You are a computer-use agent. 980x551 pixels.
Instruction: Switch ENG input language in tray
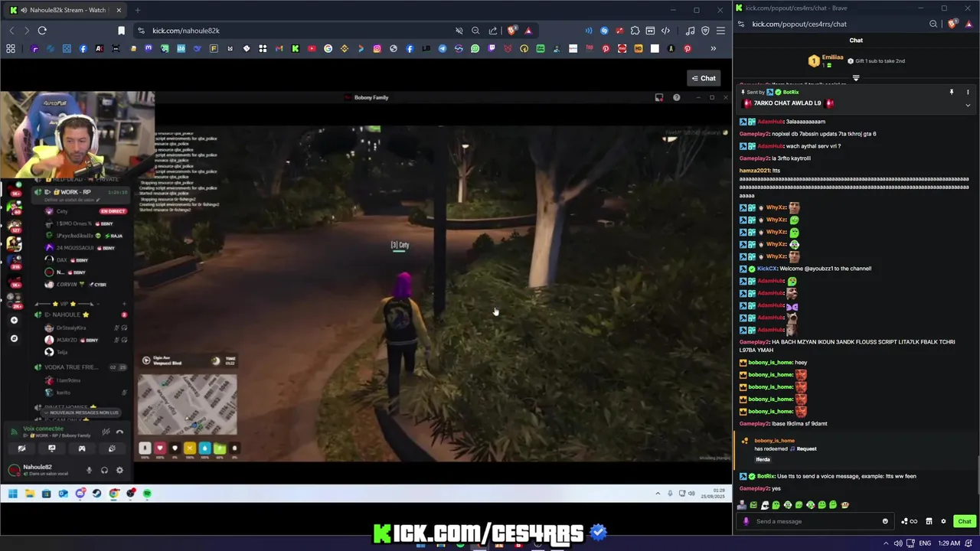click(925, 543)
